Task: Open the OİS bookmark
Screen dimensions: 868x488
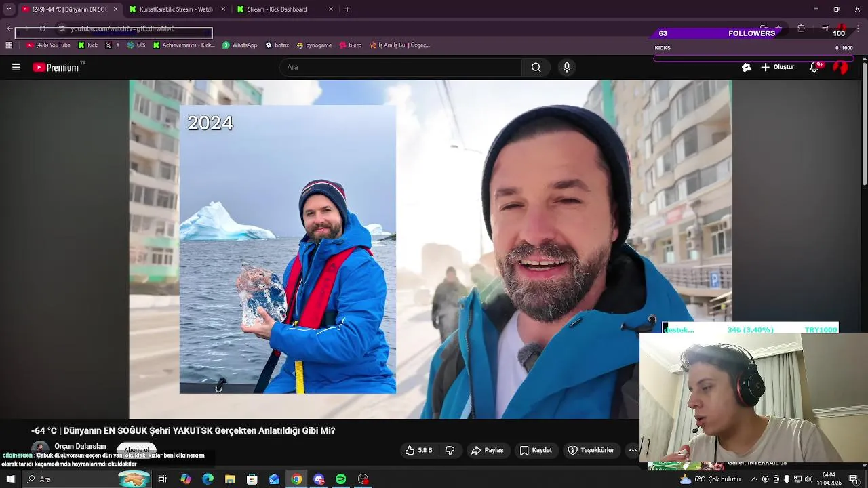Action: pos(136,45)
